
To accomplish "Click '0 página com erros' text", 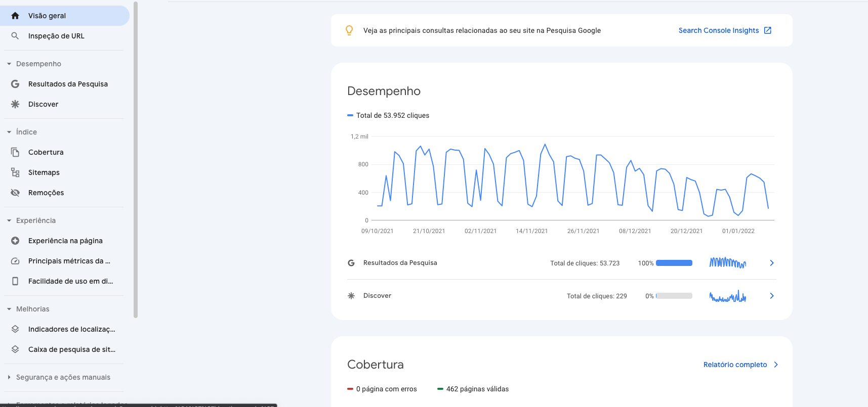I will pyautogui.click(x=387, y=389).
